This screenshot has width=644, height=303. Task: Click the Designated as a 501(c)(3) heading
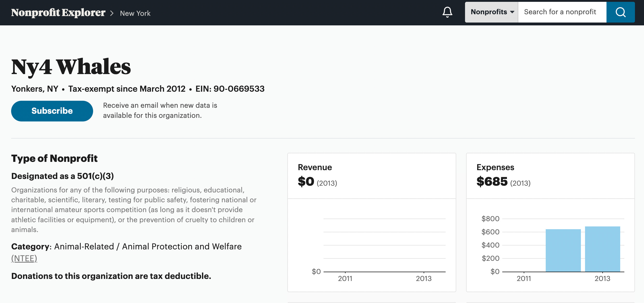click(62, 176)
